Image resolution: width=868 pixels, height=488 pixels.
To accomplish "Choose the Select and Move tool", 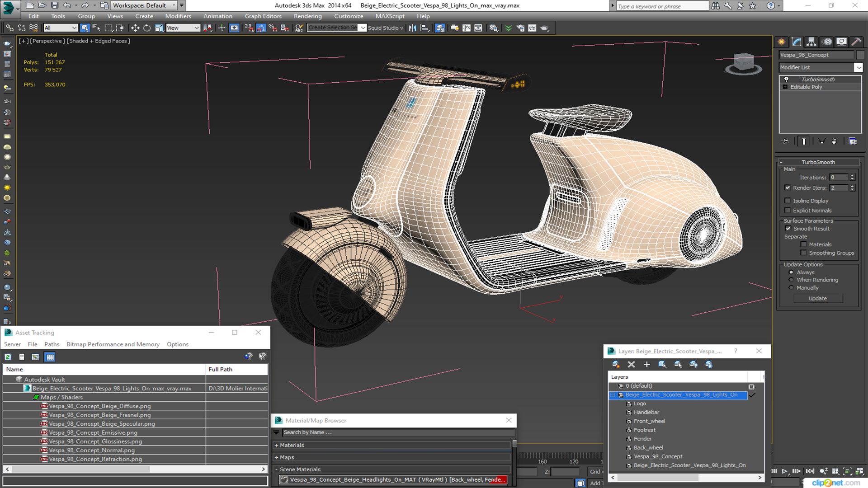I will click(135, 28).
